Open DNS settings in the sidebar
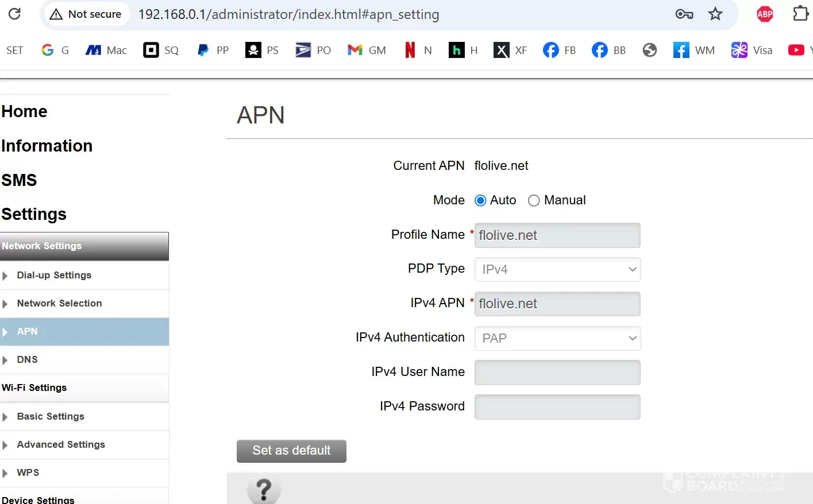The width and height of the screenshot is (813, 504). (x=27, y=360)
